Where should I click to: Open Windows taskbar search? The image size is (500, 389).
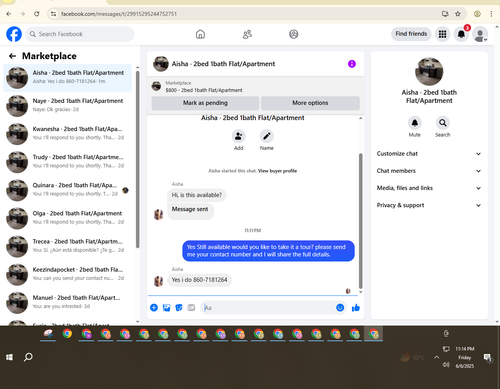point(28,357)
